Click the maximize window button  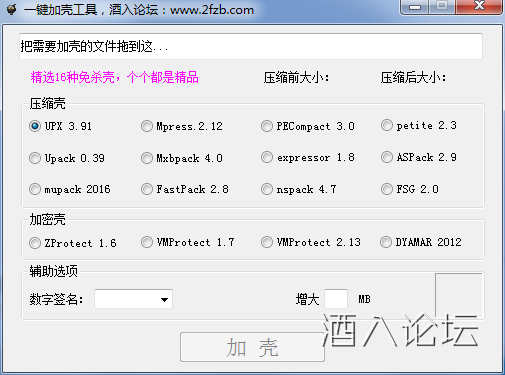click(442, 6)
